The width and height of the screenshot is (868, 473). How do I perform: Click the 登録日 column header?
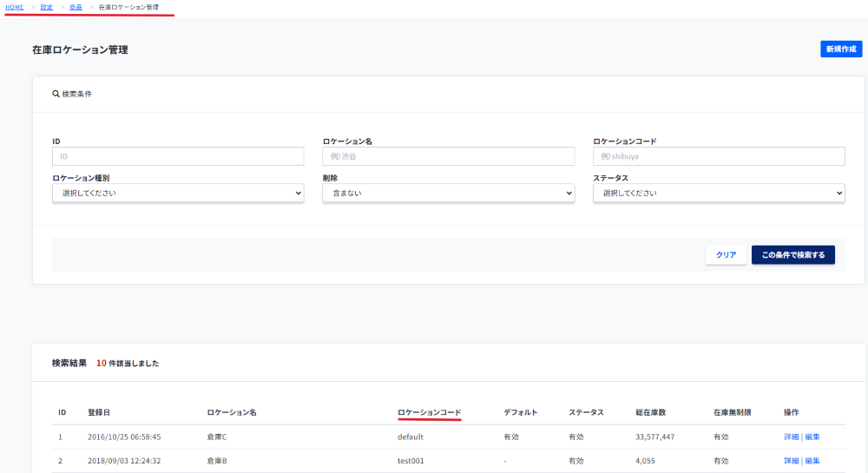(99, 411)
